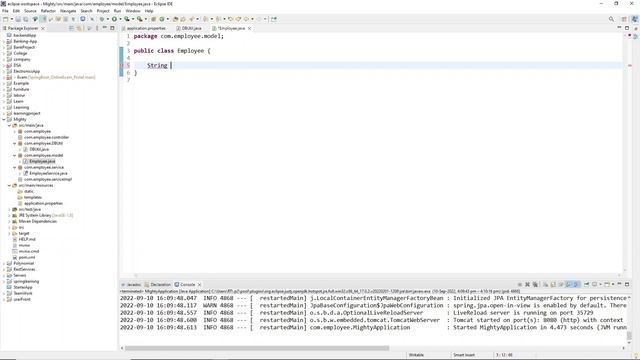Click the Search magnifier icon at top right

[611, 19]
